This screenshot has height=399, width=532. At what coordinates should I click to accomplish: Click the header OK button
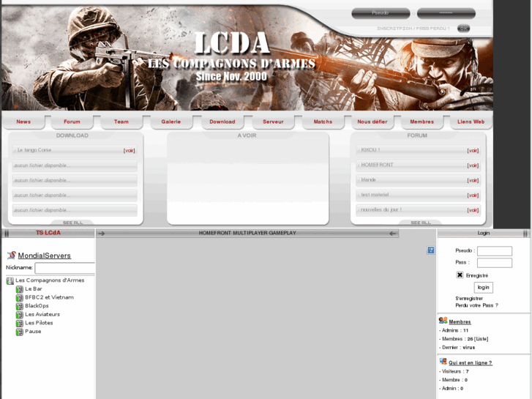click(463, 29)
